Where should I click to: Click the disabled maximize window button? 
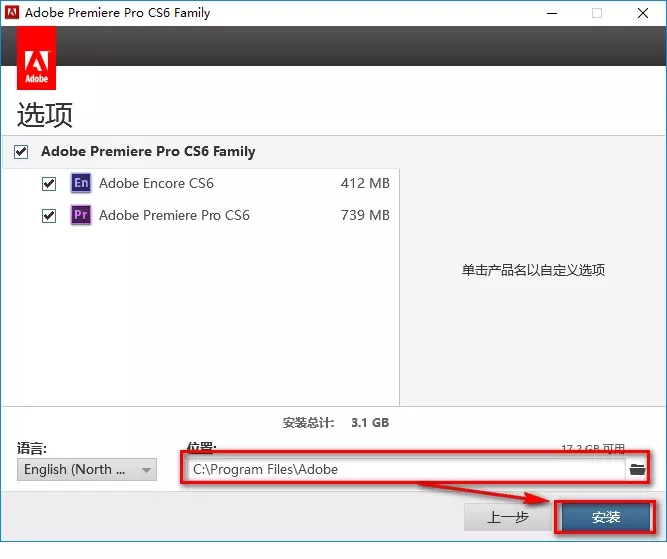coord(597,13)
